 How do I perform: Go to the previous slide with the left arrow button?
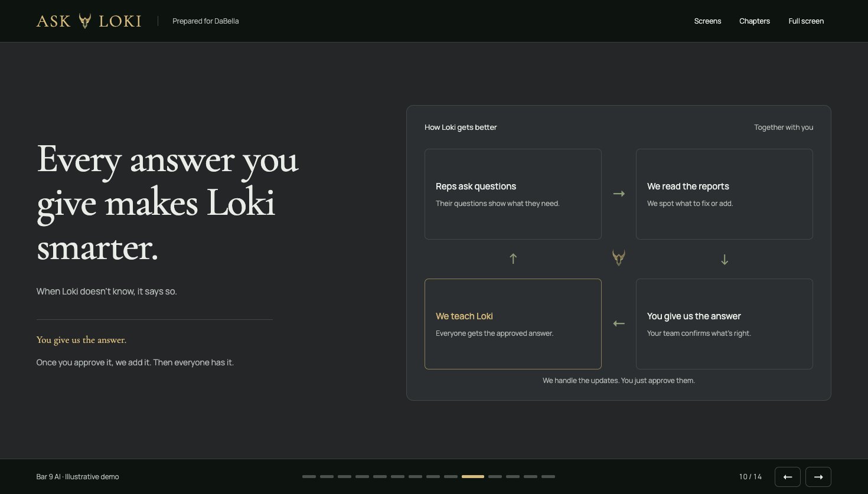pyautogui.click(x=788, y=477)
